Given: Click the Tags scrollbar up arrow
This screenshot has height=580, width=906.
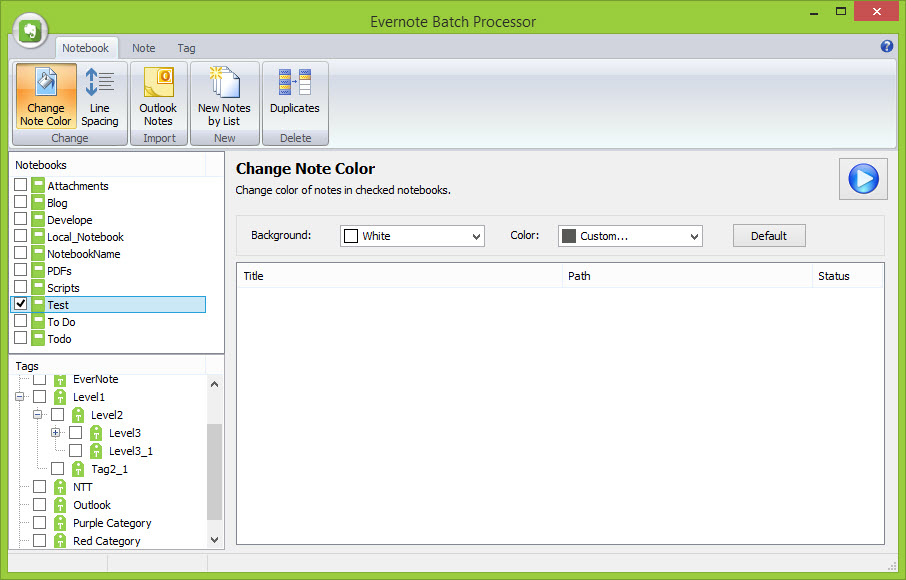Looking at the screenshot, I should (214, 384).
